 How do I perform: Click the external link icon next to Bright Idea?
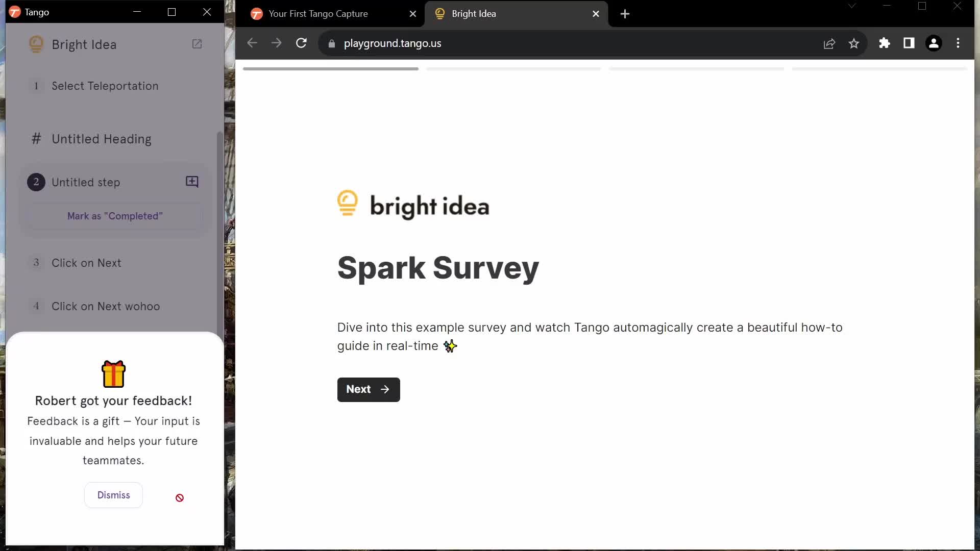coord(198,44)
